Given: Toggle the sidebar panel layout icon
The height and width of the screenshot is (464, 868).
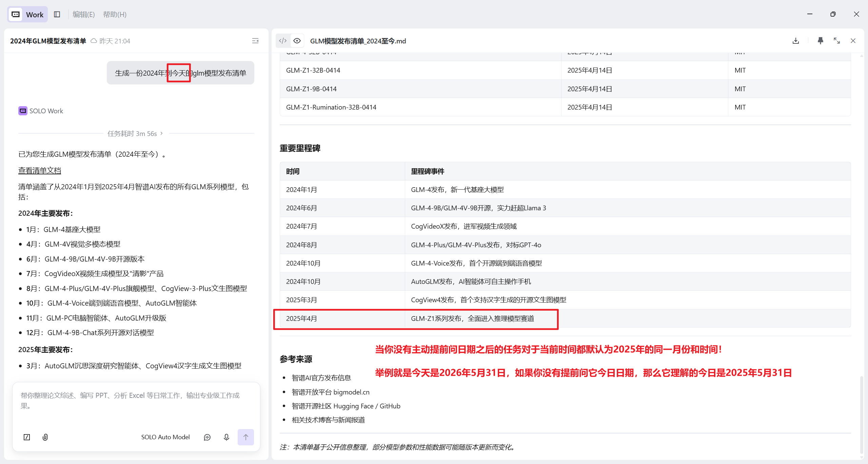Looking at the screenshot, I should 57,14.
